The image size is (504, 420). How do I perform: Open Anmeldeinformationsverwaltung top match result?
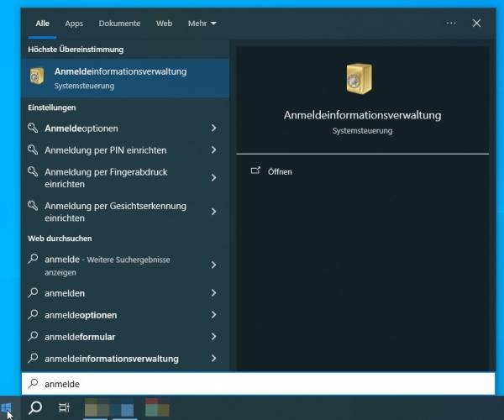[125, 78]
